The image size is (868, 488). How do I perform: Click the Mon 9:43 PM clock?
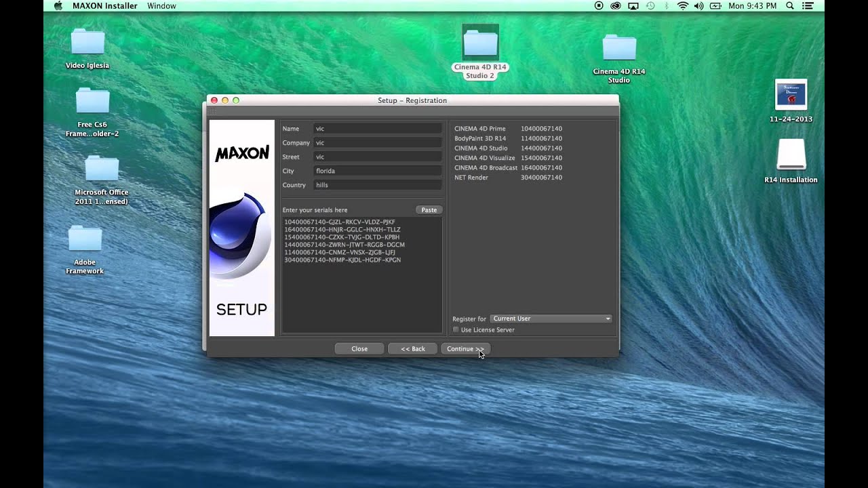point(752,6)
